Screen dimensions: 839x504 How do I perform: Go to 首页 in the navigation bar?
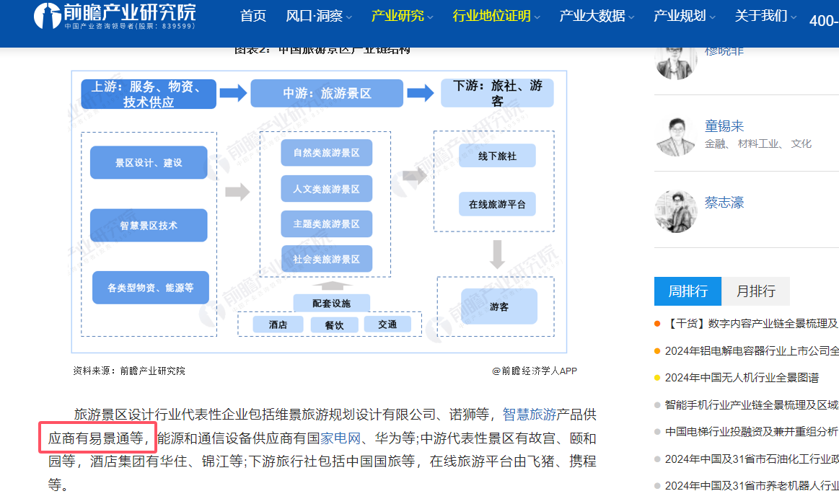coord(253,14)
